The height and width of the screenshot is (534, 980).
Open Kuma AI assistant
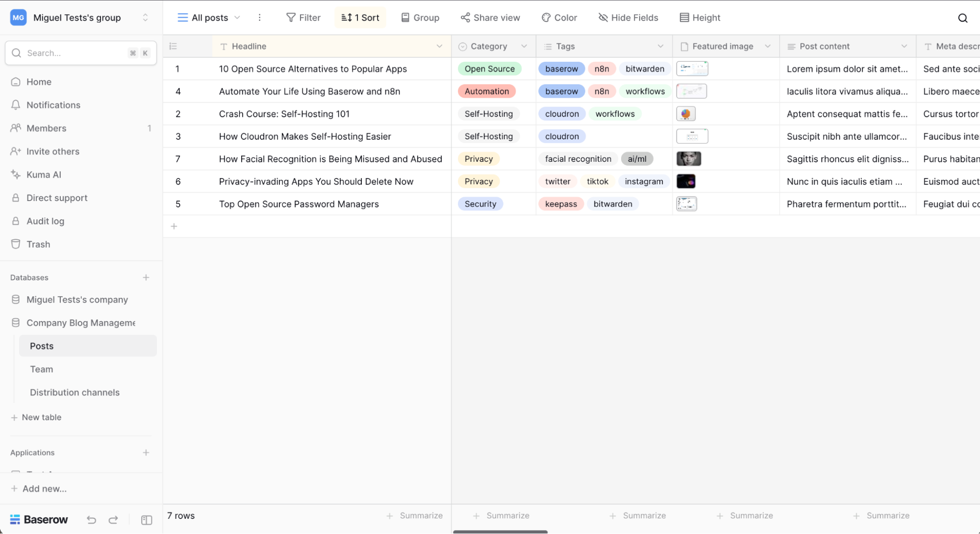click(44, 175)
